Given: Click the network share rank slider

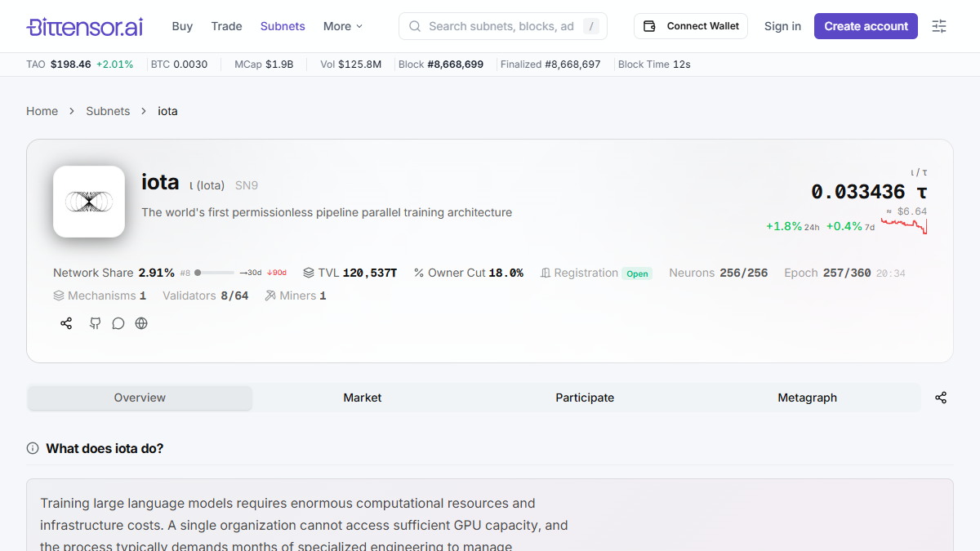Looking at the screenshot, I should coord(214,273).
